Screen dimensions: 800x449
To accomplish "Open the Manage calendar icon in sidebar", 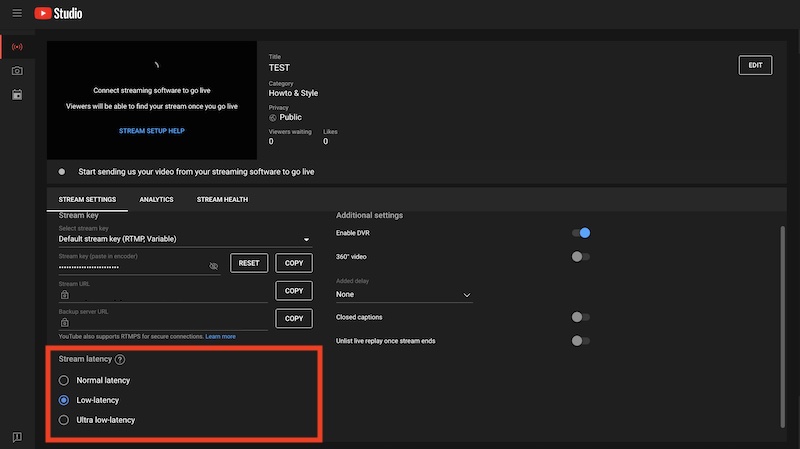I will [17, 95].
